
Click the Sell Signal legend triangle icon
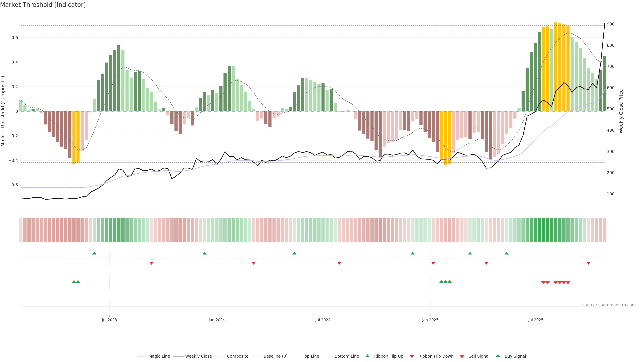tap(462, 356)
